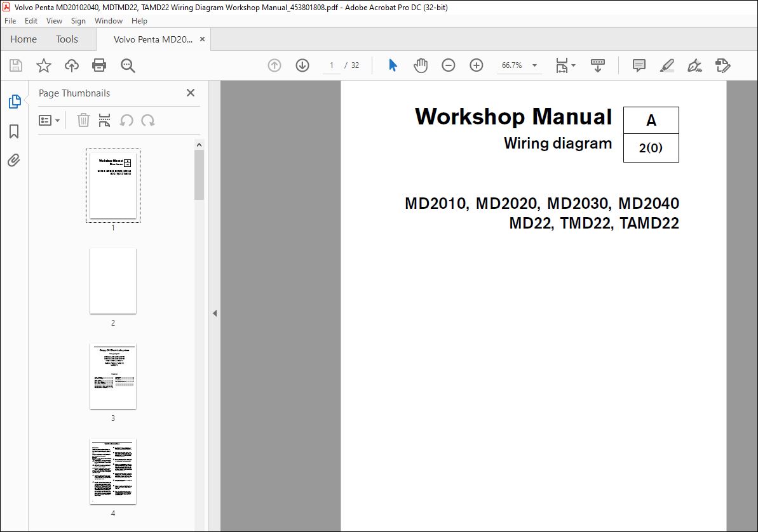Open the Sign menu

click(78, 21)
